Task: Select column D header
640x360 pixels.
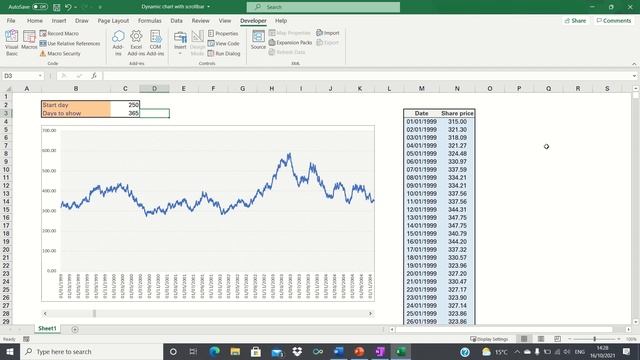Action: 154,89
